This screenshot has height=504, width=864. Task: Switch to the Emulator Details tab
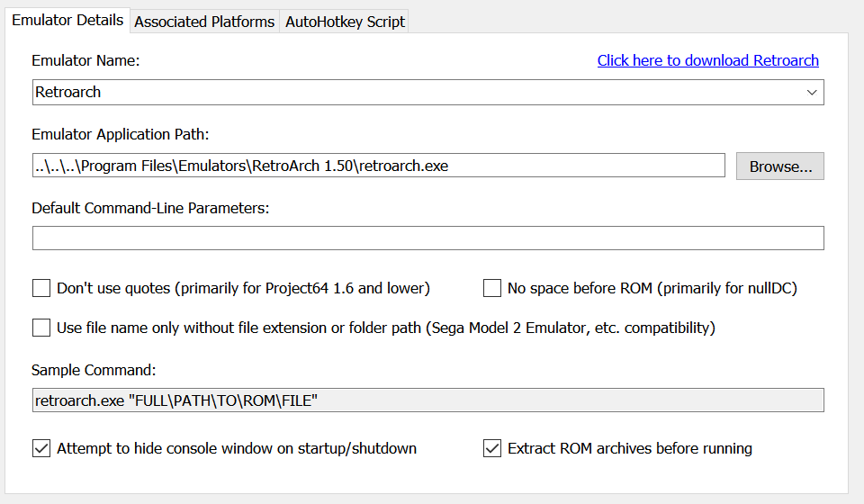67,21
